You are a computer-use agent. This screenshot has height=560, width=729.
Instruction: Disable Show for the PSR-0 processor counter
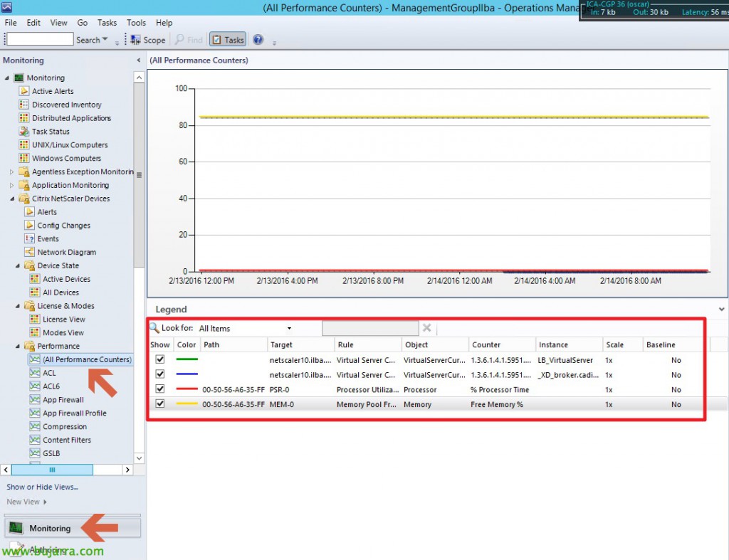(x=159, y=389)
